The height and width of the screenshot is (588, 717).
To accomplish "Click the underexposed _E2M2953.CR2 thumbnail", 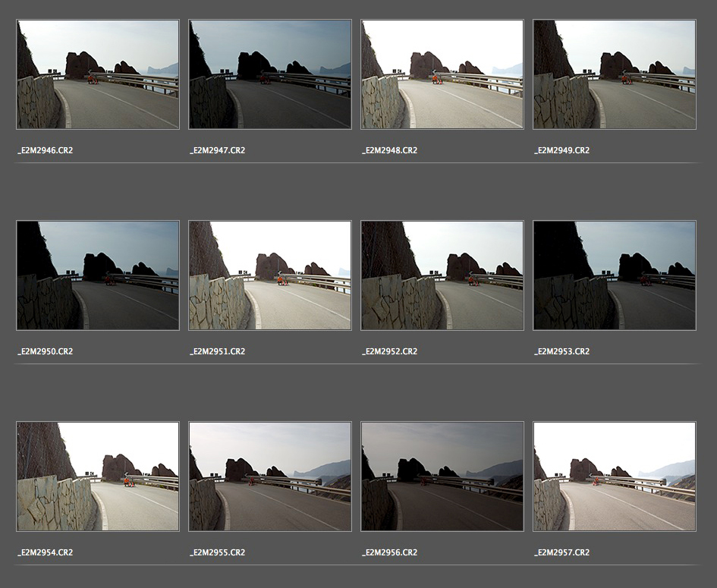I will 615,275.
